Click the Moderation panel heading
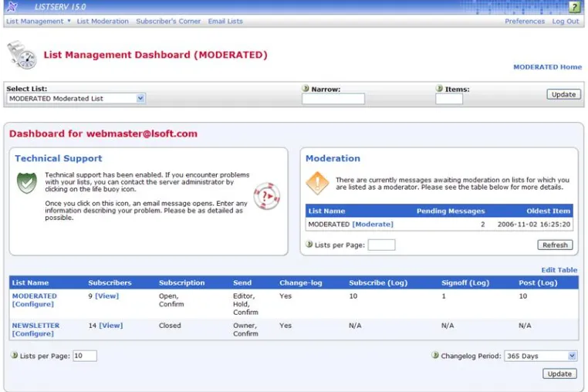The height and width of the screenshot is (392, 588). pos(333,159)
